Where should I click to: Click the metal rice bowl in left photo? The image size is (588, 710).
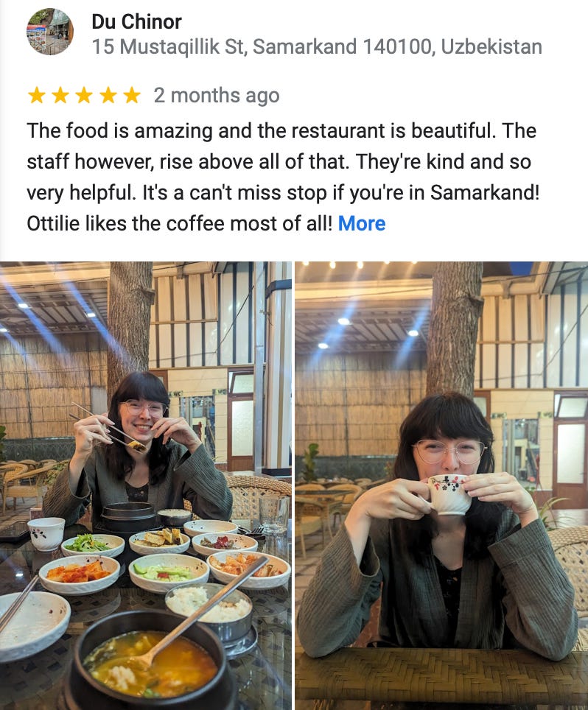209,608
